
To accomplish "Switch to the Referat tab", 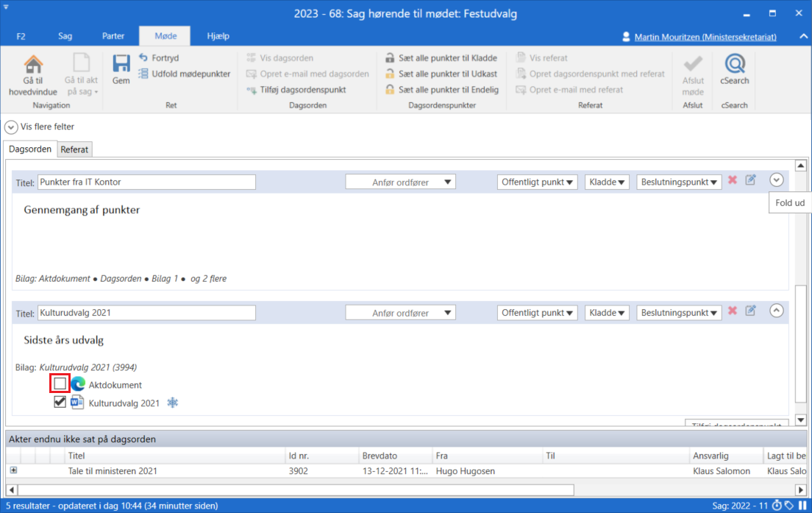I will pyautogui.click(x=74, y=149).
